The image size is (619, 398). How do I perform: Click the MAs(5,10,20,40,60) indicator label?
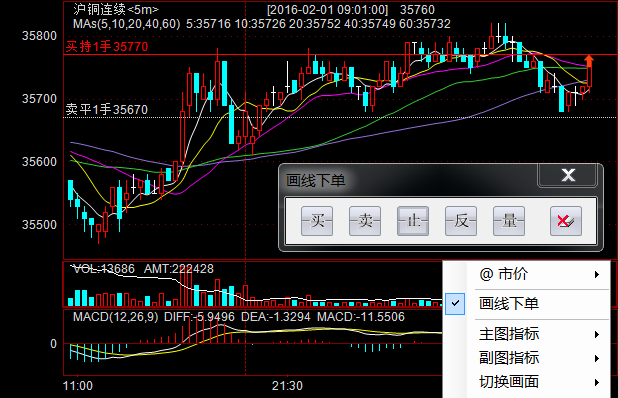(x=126, y=24)
